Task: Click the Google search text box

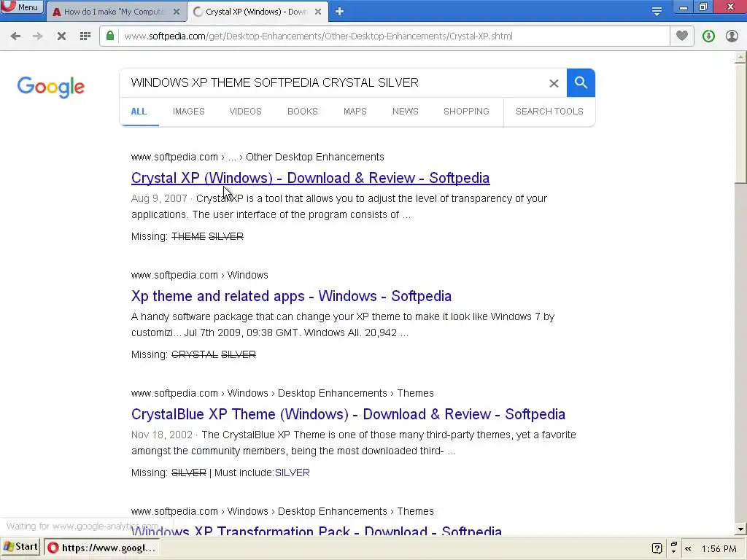Action: pos(333,83)
